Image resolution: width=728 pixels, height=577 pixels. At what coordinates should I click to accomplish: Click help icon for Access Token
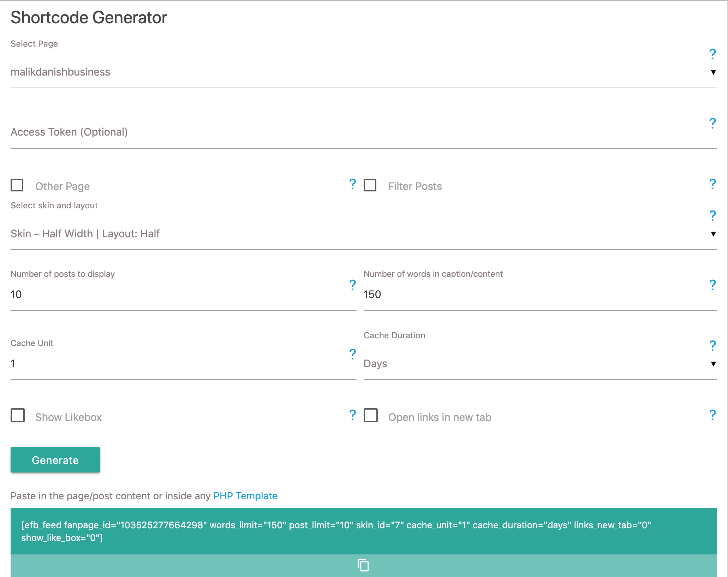(x=712, y=123)
